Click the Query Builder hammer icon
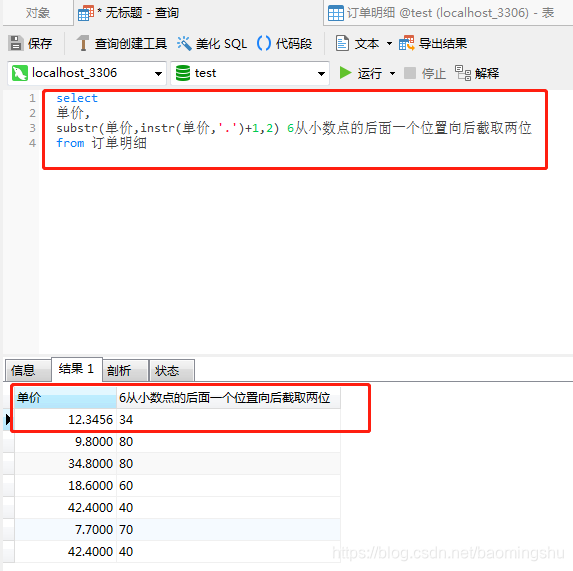Viewport: 573px width, 571px height. click(x=83, y=43)
